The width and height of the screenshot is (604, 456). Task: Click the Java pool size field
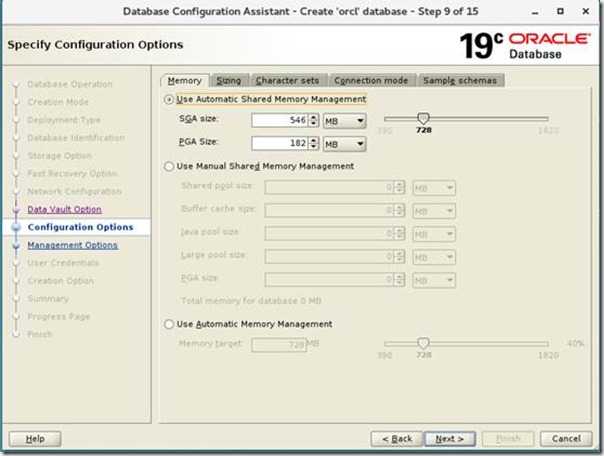[x=329, y=234]
